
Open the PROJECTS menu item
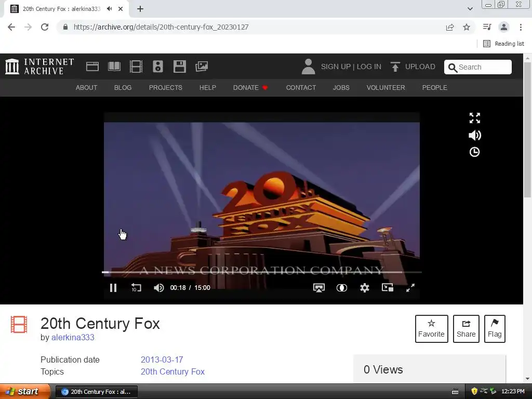(166, 87)
